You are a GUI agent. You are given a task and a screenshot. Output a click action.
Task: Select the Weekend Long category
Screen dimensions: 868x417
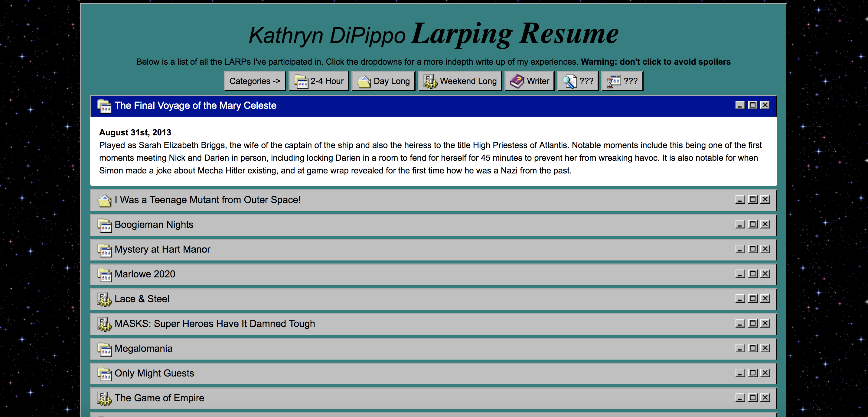[x=460, y=81]
